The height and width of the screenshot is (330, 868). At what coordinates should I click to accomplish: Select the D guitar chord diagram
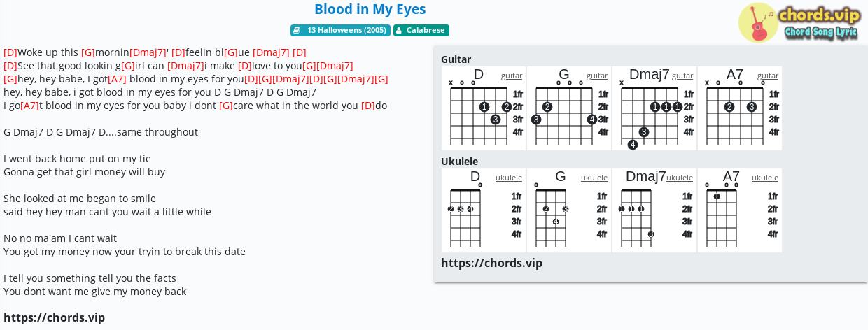point(484,108)
